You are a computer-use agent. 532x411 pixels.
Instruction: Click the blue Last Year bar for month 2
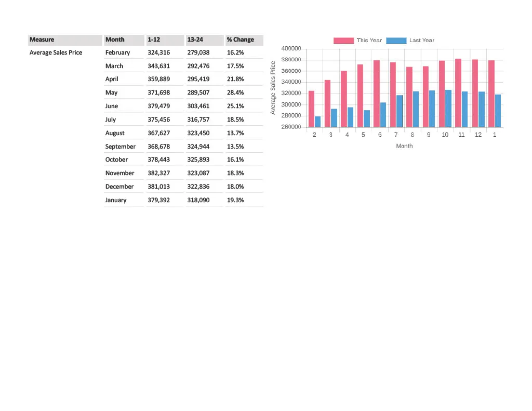(317, 122)
